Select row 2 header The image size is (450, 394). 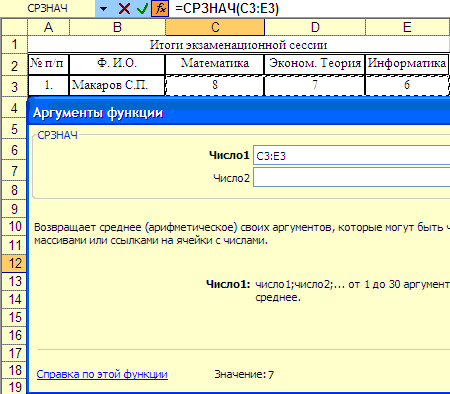coord(14,65)
